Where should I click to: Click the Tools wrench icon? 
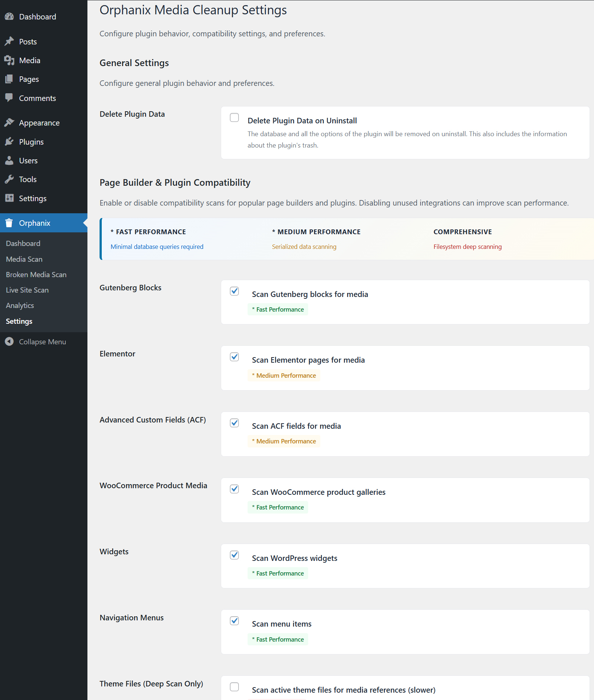tap(9, 179)
